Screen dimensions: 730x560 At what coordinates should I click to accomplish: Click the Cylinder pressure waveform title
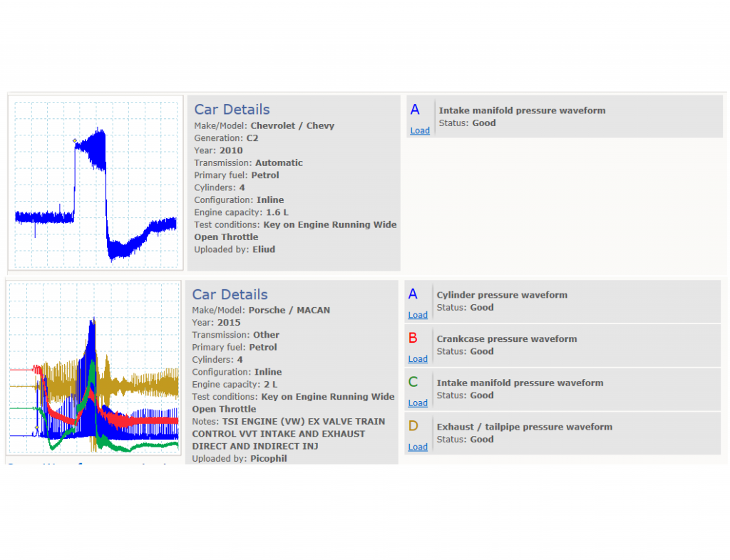502,295
